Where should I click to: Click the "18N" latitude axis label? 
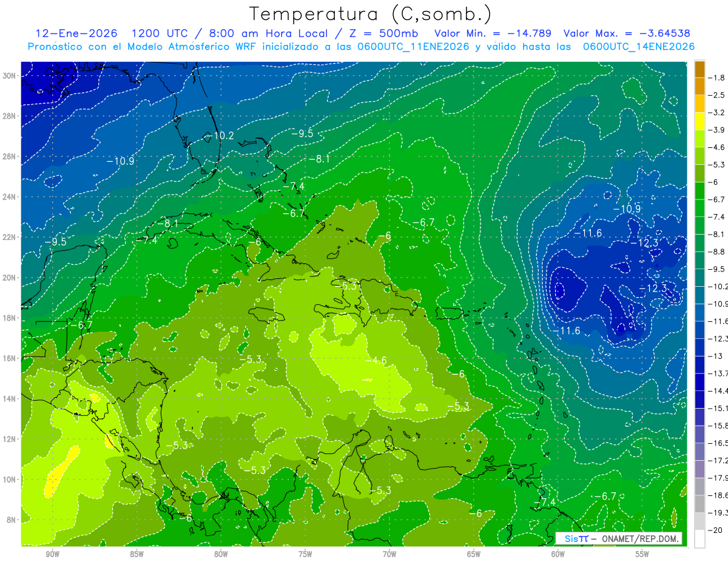[9, 318]
